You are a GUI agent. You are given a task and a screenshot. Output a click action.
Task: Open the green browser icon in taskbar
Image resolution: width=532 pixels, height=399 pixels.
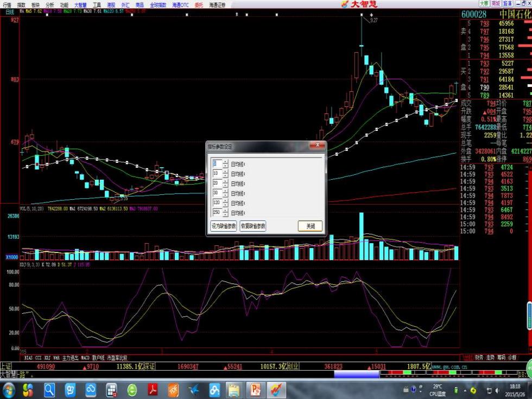tap(132, 390)
